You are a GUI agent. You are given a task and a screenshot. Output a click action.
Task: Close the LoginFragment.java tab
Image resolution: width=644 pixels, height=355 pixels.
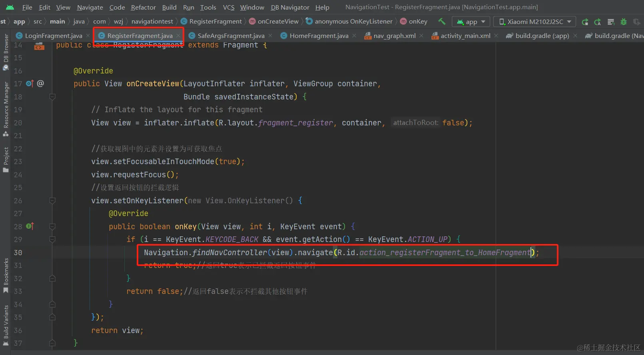(88, 36)
